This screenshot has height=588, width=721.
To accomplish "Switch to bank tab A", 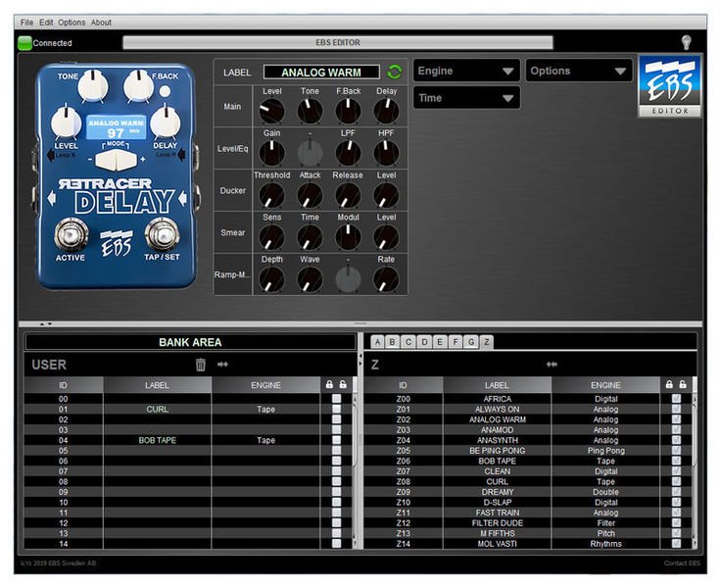I will [377, 342].
